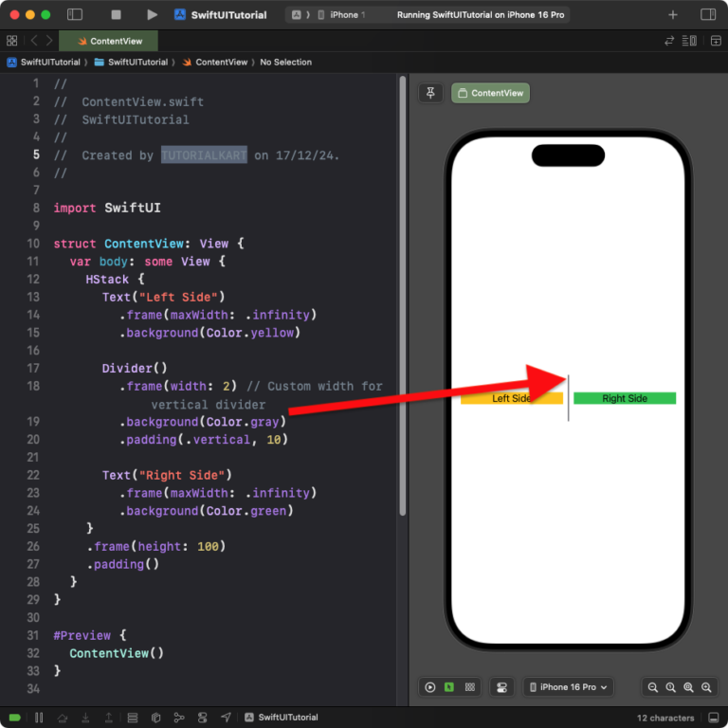Screen dimensions: 728x728
Task: Run the project with the play button
Action: pos(152,15)
